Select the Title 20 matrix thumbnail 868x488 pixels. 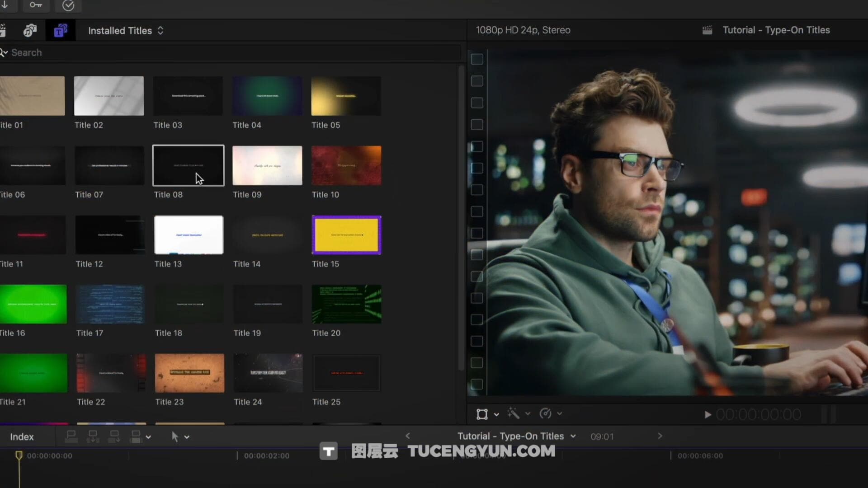tap(347, 304)
